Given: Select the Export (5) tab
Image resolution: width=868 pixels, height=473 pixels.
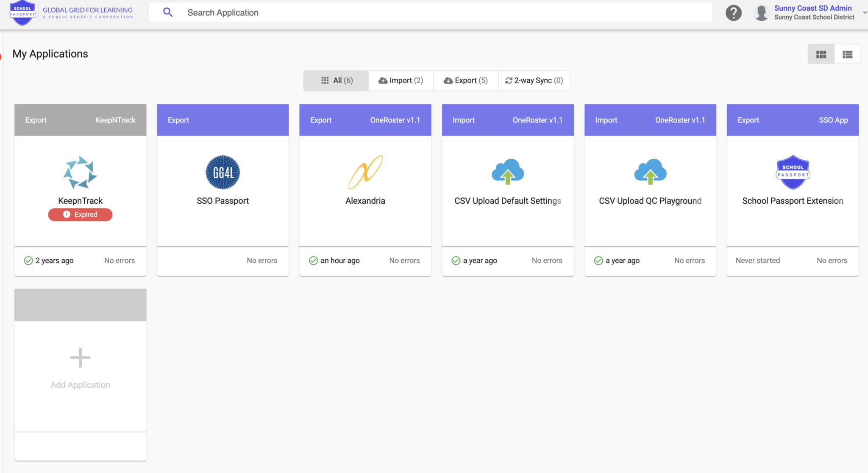Looking at the screenshot, I should (466, 80).
